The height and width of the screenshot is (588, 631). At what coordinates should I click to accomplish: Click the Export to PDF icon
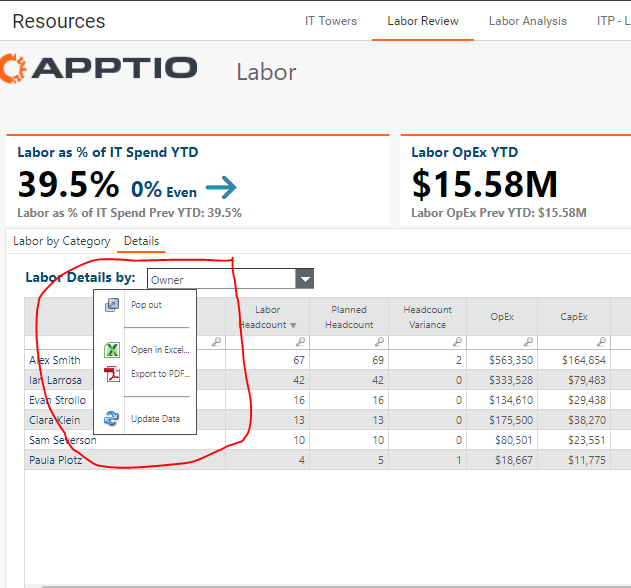click(112, 374)
